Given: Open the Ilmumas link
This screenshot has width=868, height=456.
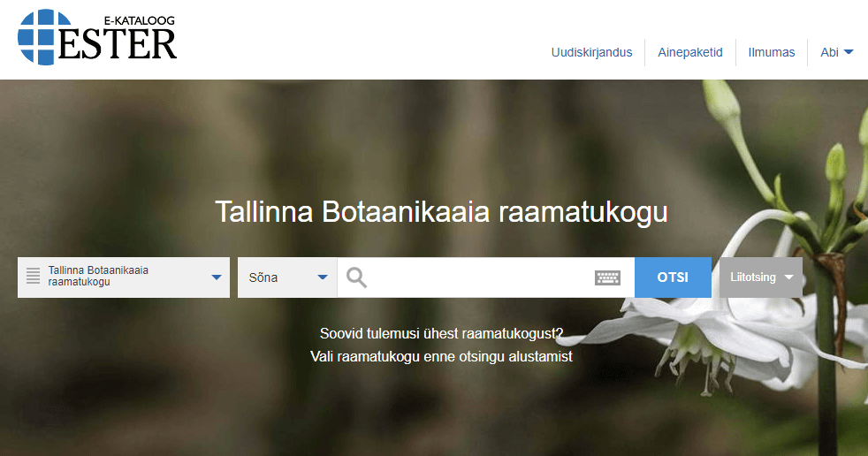Looking at the screenshot, I should point(771,52).
